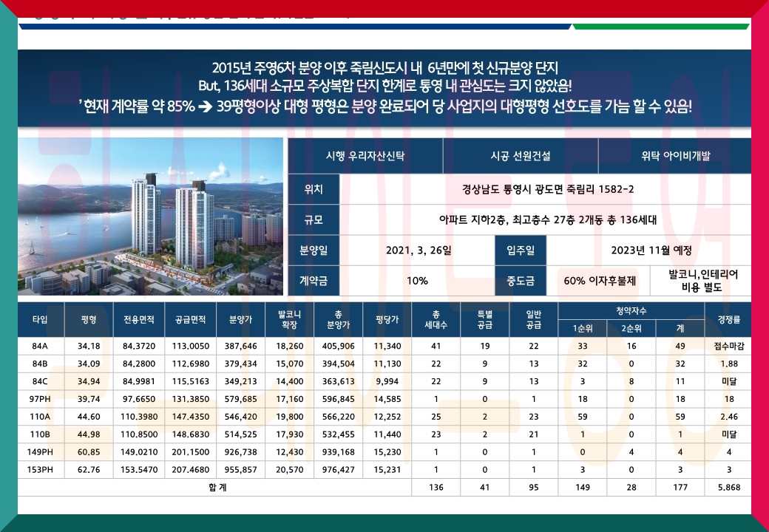Click the 특별 공급 column header
Image resolution: width=769 pixels, height=532 pixels.
pyautogui.click(x=484, y=319)
